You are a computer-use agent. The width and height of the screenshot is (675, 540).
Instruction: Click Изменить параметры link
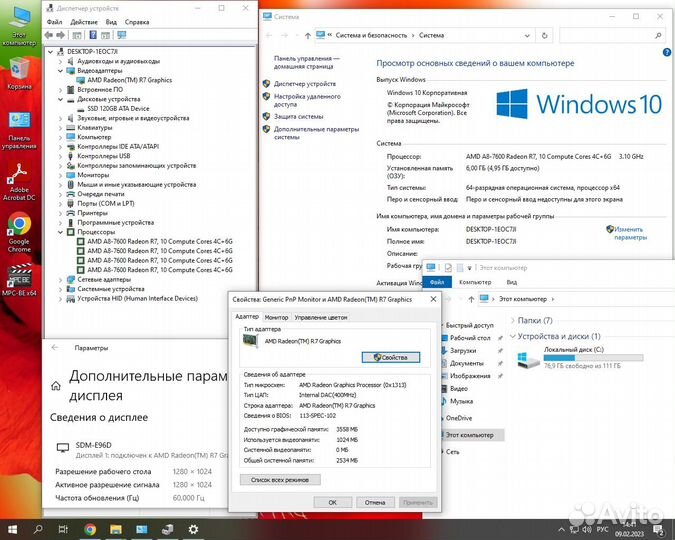pos(630,233)
